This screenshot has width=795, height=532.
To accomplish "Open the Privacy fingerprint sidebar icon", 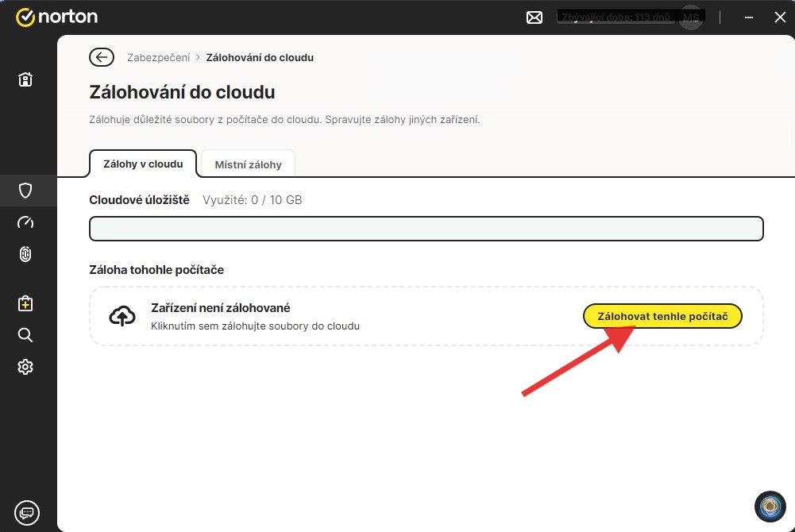I will [25, 254].
